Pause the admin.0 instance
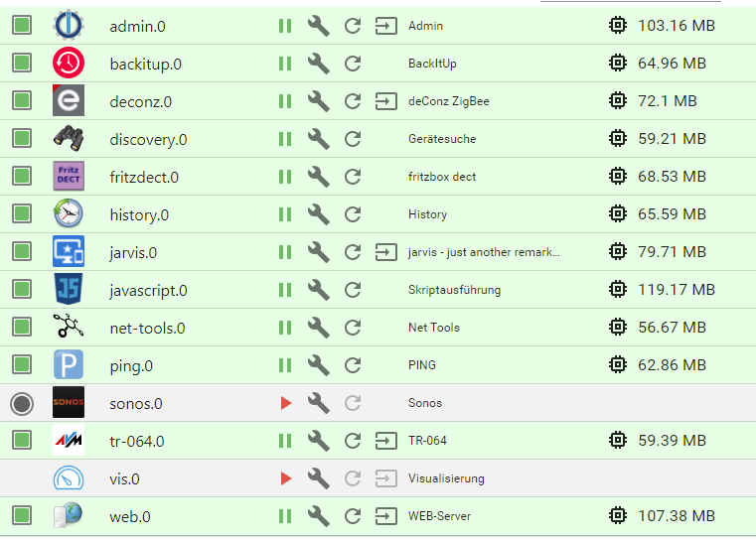This screenshot has height=543, width=756. (285, 26)
